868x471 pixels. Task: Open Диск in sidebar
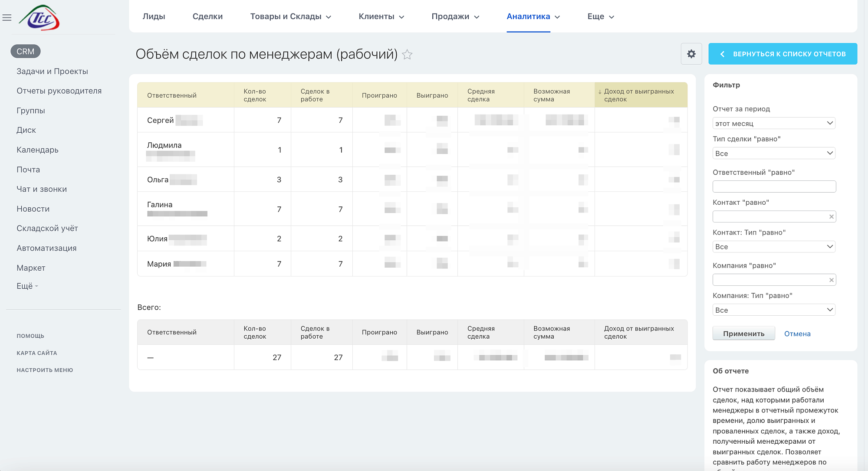tap(26, 130)
